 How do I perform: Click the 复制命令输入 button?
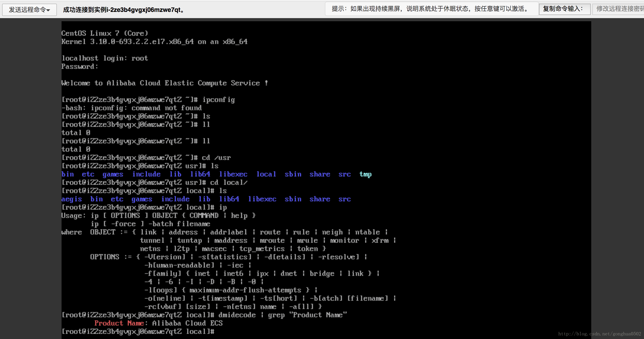pyautogui.click(x=565, y=9)
